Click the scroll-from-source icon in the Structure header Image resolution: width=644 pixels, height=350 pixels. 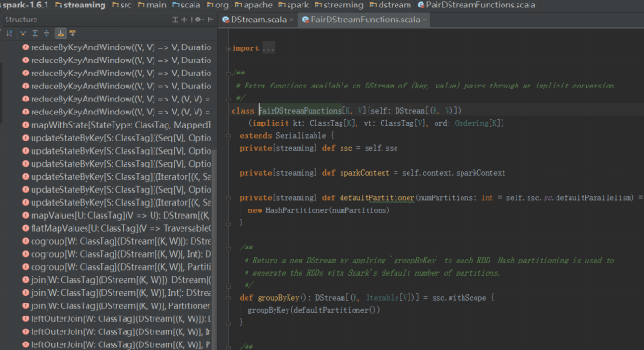click(184, 20)
